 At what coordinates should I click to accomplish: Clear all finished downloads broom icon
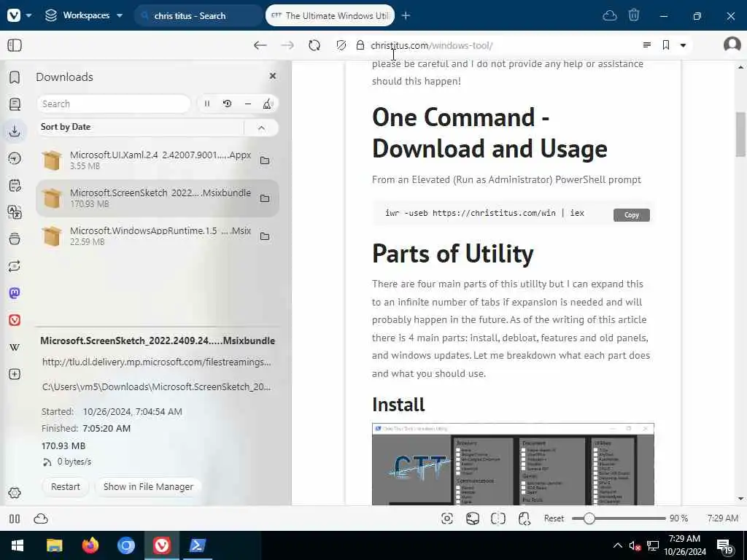(268, 104)
